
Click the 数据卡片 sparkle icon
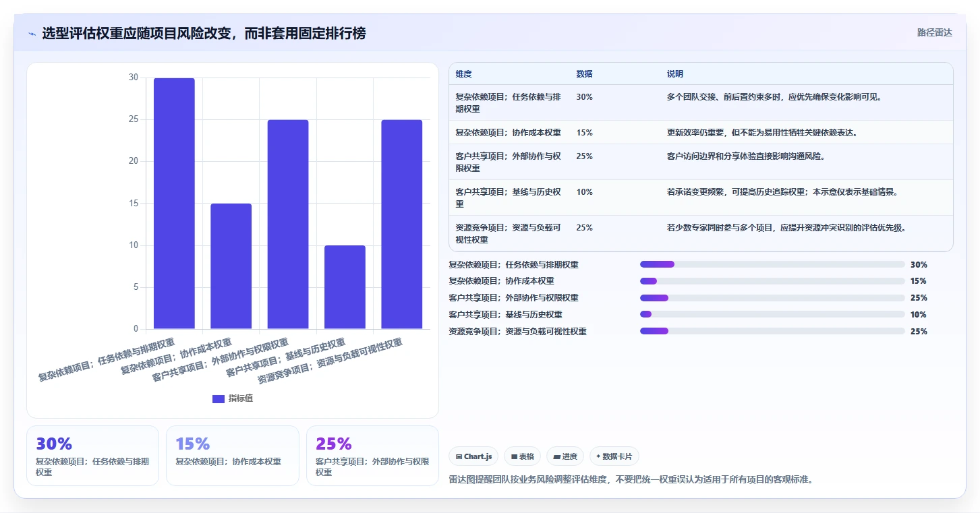point(598,456)
